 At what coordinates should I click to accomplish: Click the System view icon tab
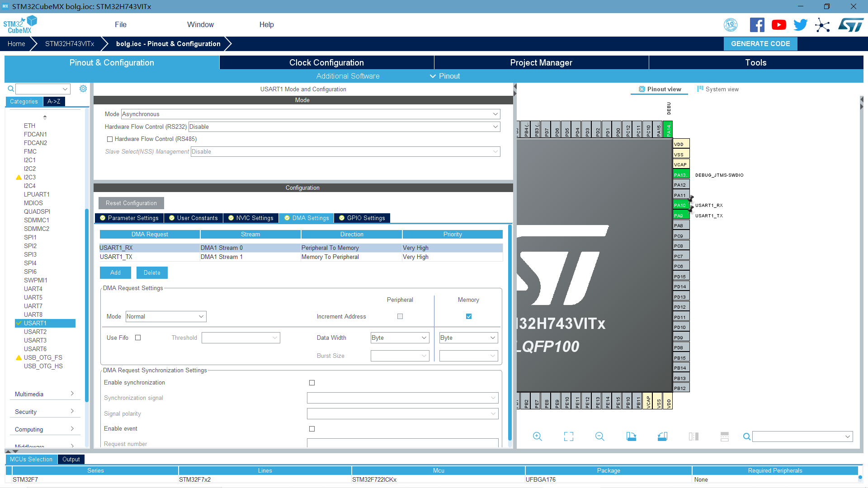coord(717,89)
